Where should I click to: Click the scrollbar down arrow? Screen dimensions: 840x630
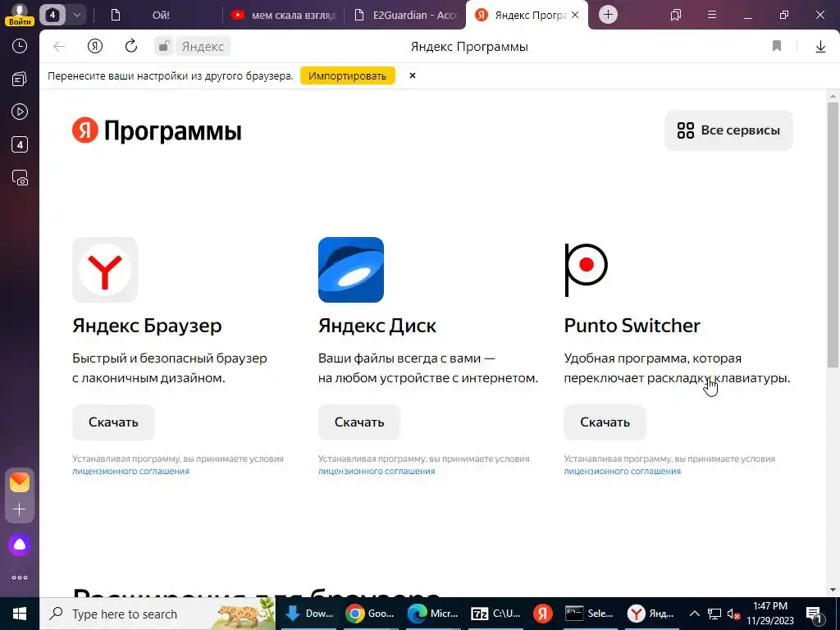click(833, 590)
